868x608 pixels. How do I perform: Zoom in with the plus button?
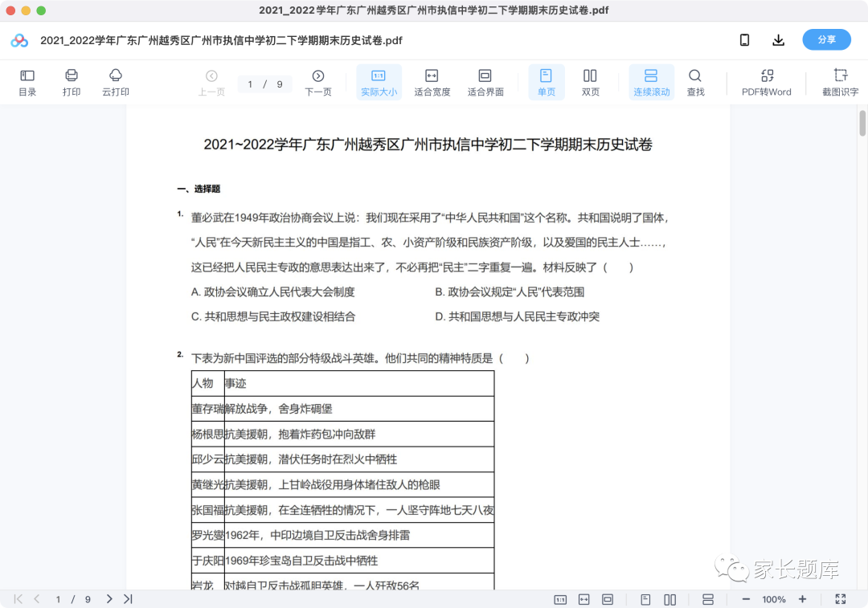click(x=803, y=599)
